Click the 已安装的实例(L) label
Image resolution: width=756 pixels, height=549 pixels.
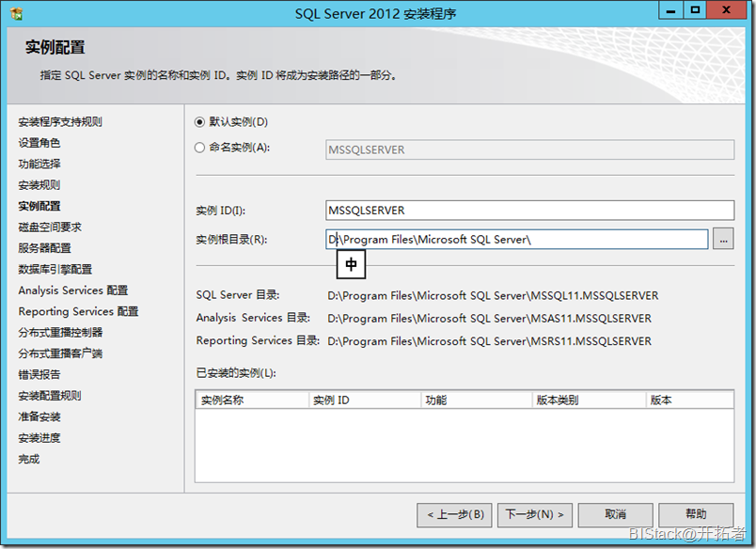[236, 373]
